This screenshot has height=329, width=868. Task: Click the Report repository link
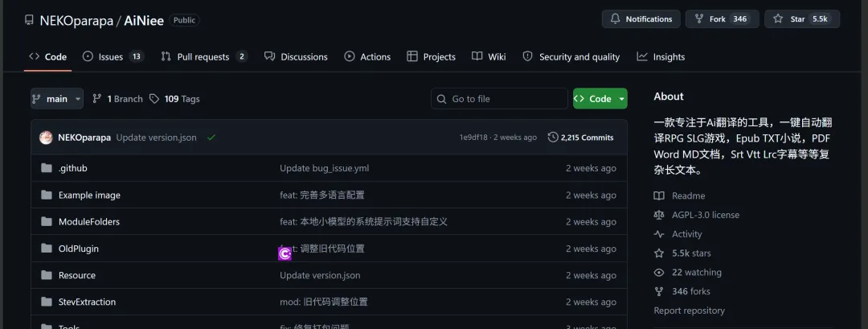(x=690, y=310)
